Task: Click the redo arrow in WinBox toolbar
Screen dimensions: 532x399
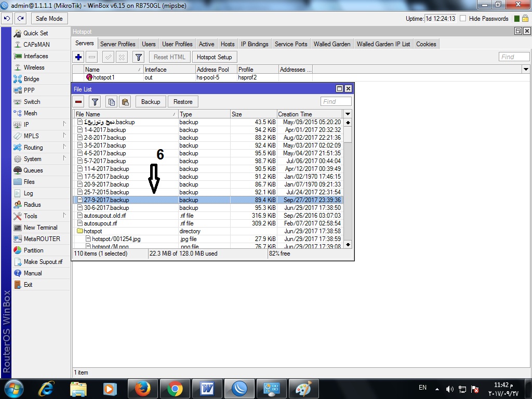Action: point(21,19)
